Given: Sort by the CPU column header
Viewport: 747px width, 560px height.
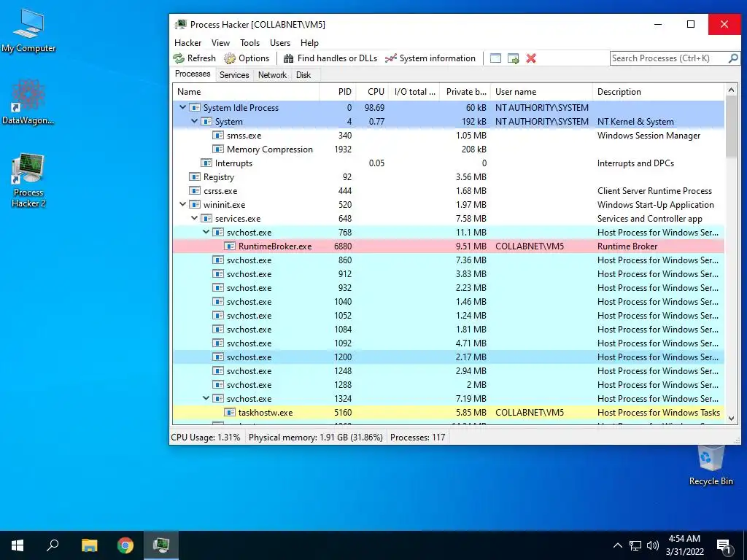Looking at the screenshot, I should [x=372, y=92].
